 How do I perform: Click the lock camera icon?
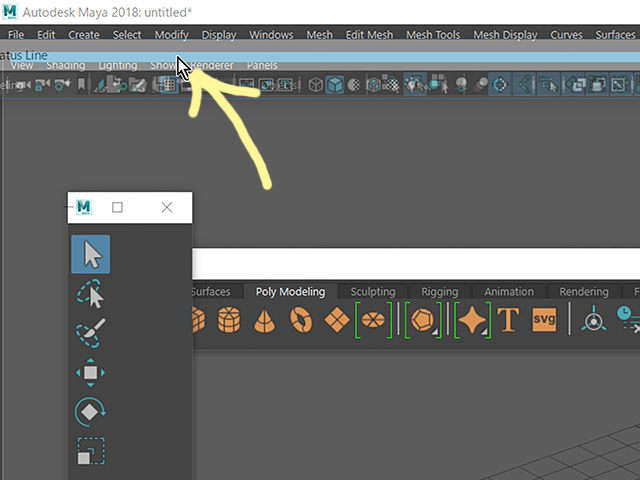(x=42, y=85)
